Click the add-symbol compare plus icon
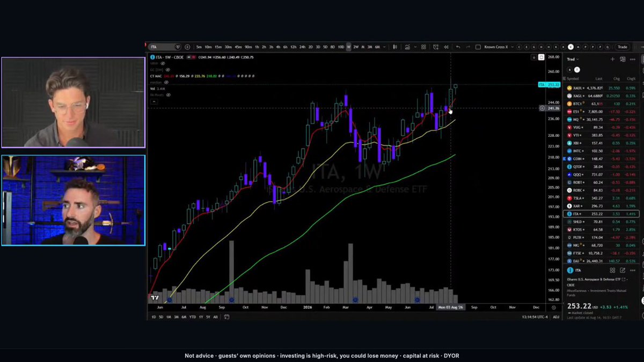 [x=187, y=47]
